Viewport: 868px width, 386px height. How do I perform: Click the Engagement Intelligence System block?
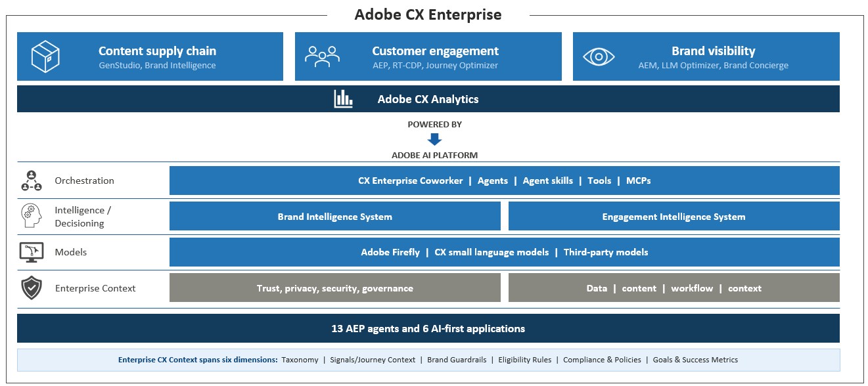674,217
